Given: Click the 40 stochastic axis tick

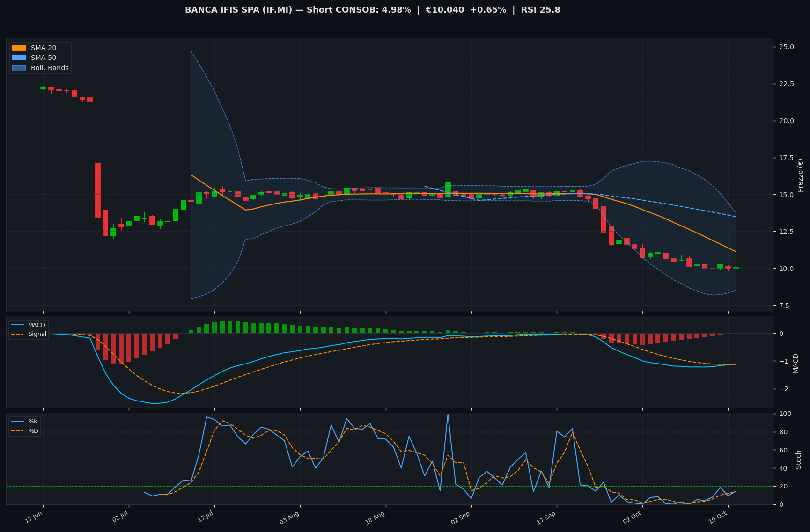Looking at the screenshot, I should click(x=782, y=468).
